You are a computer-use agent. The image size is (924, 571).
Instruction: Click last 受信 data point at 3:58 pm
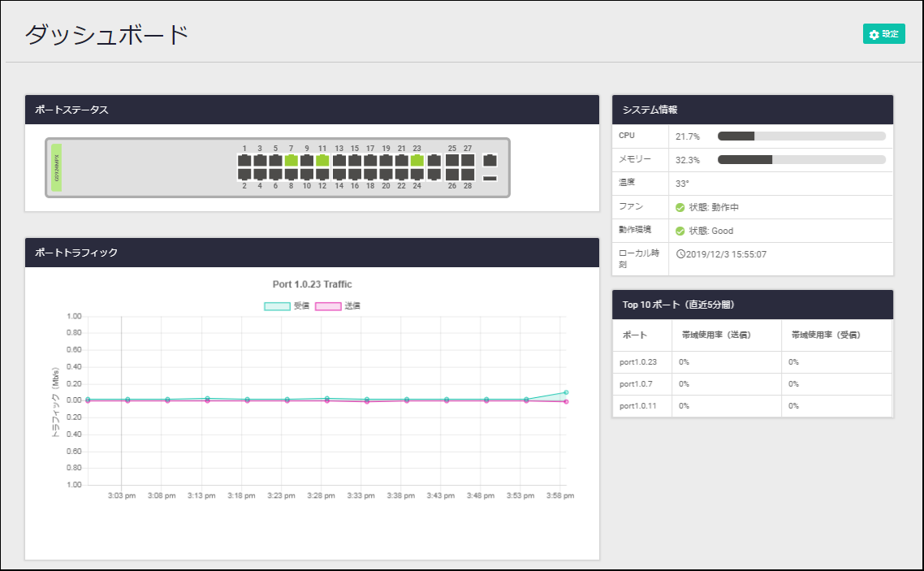566,392
